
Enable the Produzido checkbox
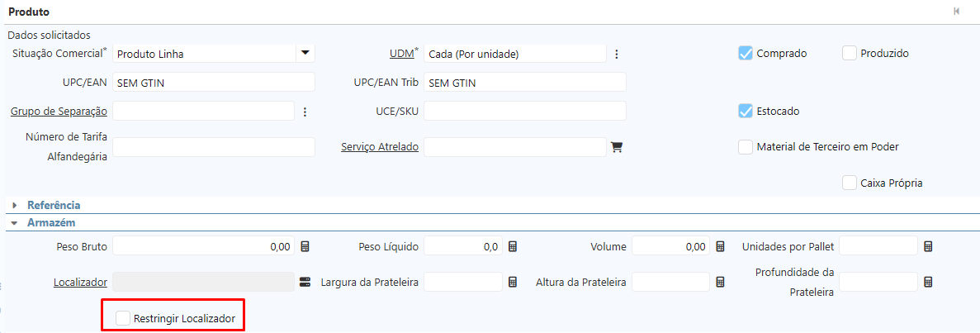[850, 54]
